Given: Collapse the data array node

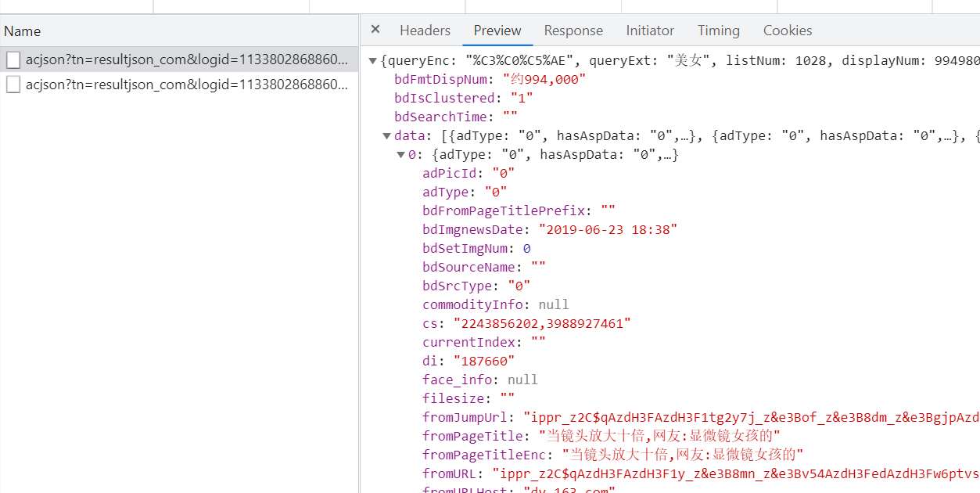Looking at the screenshot, I should (x=386, y=136).
